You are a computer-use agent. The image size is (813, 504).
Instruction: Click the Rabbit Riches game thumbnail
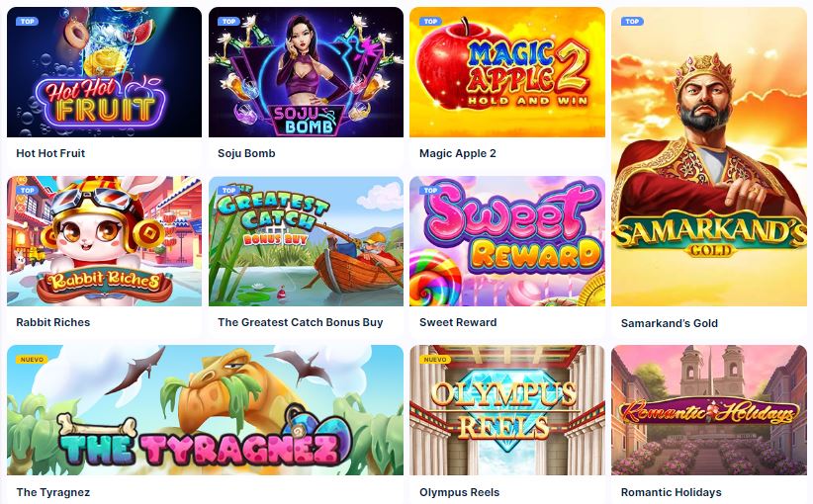click(x=104, y=241)
